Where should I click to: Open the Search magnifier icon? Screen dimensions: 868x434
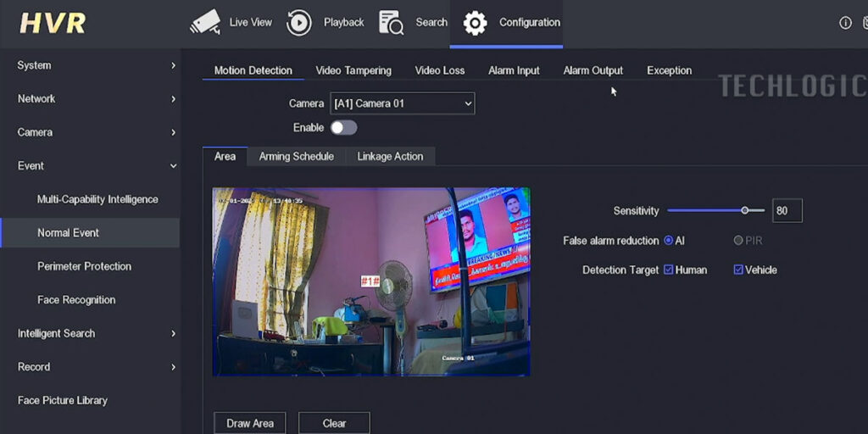coord(391,22)
